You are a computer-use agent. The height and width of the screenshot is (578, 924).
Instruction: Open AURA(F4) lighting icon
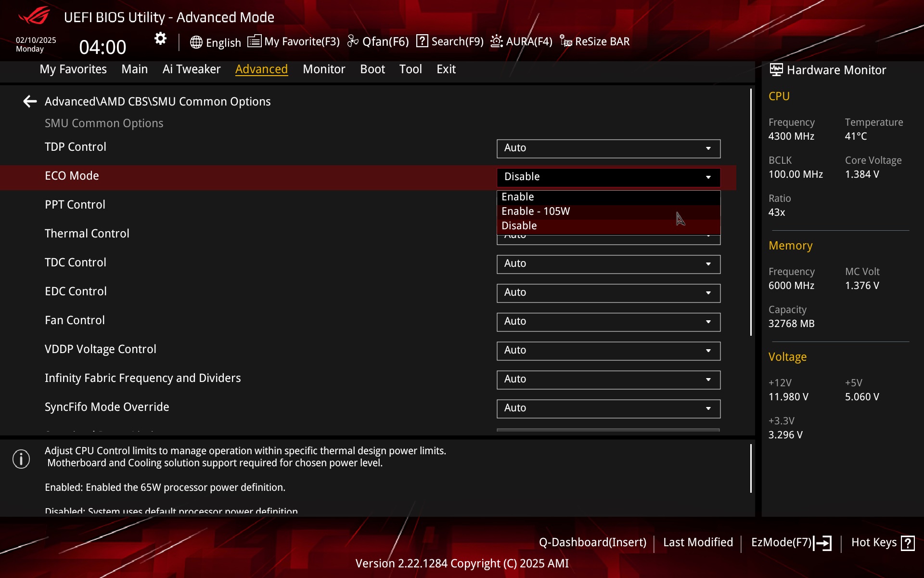click(496, 41)
